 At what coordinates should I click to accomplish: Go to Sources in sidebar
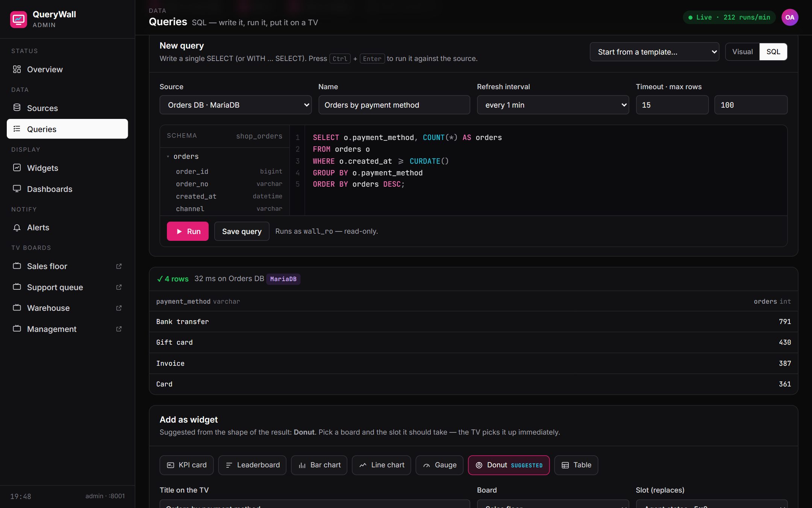(67, 108)
